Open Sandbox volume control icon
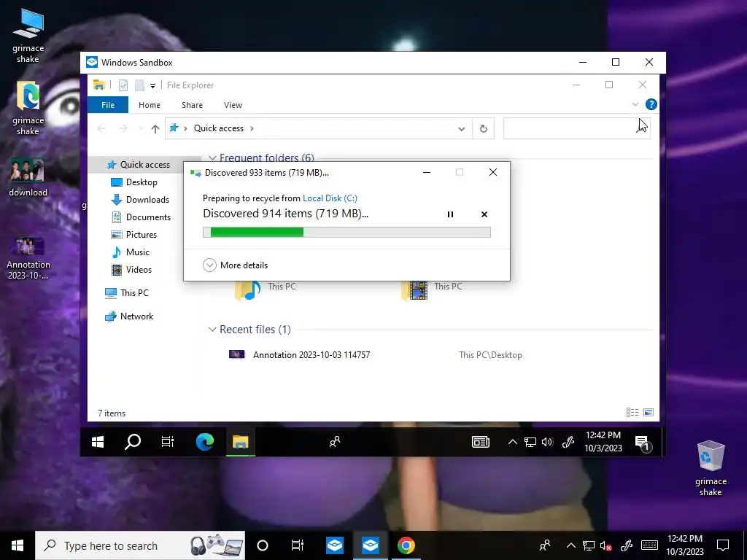 [x=547, y=443]
